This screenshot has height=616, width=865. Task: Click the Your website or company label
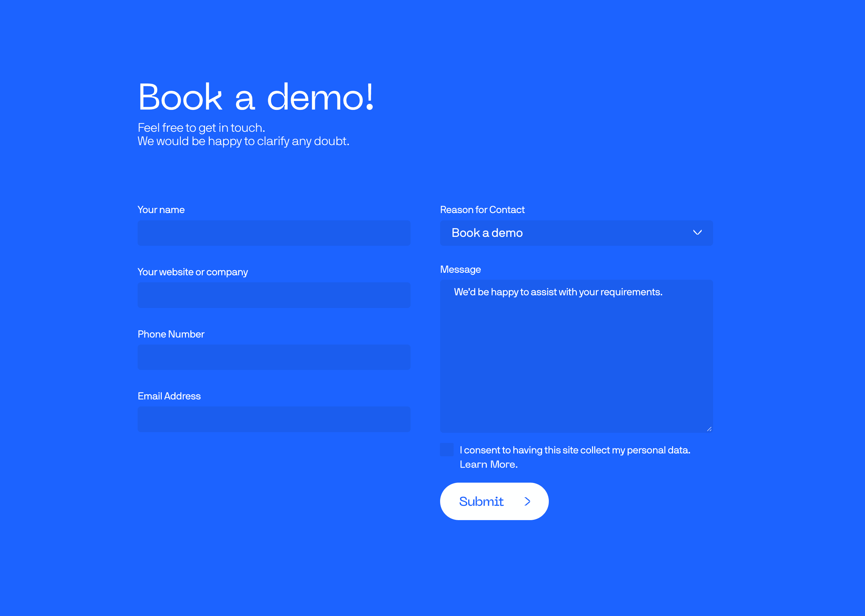193,272
